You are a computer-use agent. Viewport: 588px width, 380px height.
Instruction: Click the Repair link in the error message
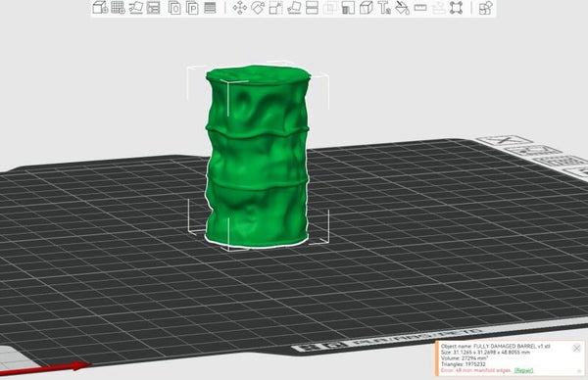pos(523,370)
